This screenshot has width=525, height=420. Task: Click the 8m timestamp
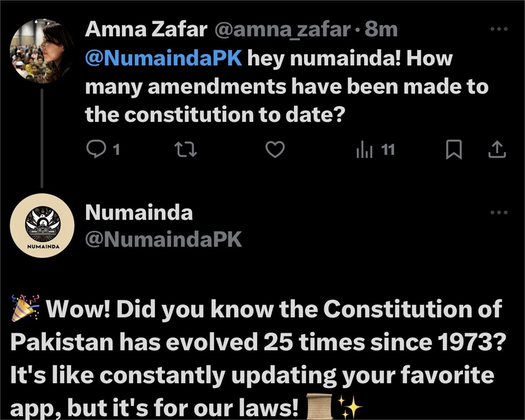click(x=382, y=29)
